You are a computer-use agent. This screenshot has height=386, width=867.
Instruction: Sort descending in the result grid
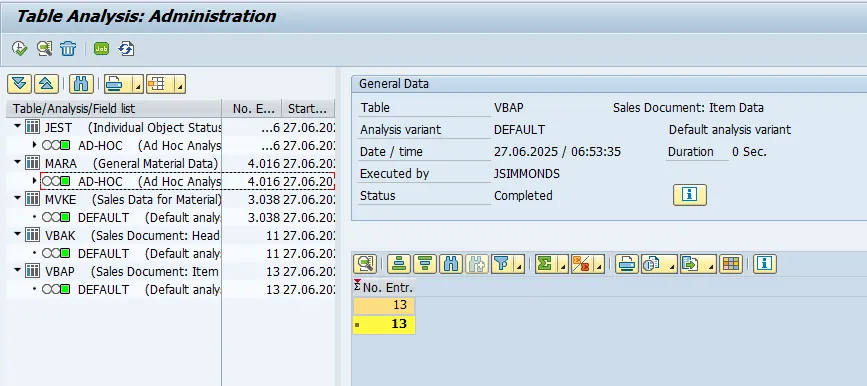coord(425,264)
